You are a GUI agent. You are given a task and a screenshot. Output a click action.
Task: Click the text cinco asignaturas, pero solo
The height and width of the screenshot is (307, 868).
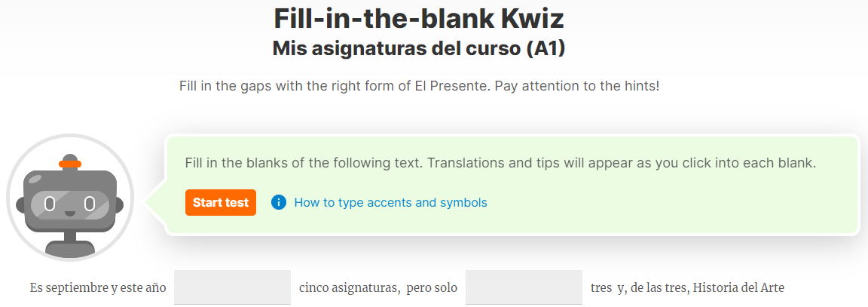[378, 288]
